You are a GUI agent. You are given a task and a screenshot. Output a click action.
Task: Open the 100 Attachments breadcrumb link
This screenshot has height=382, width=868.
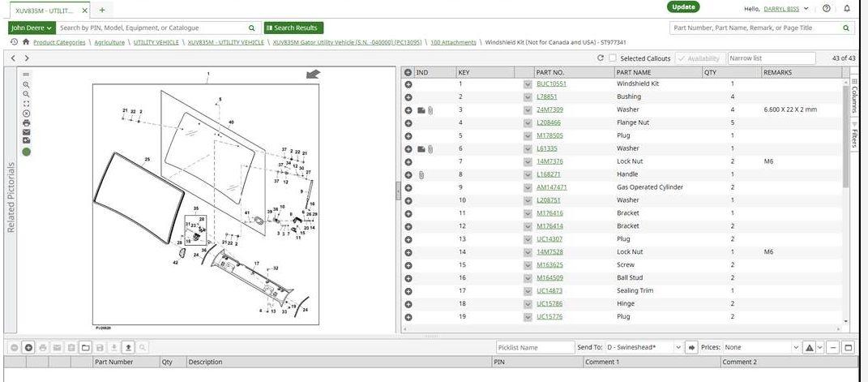(x=453, y=42)
